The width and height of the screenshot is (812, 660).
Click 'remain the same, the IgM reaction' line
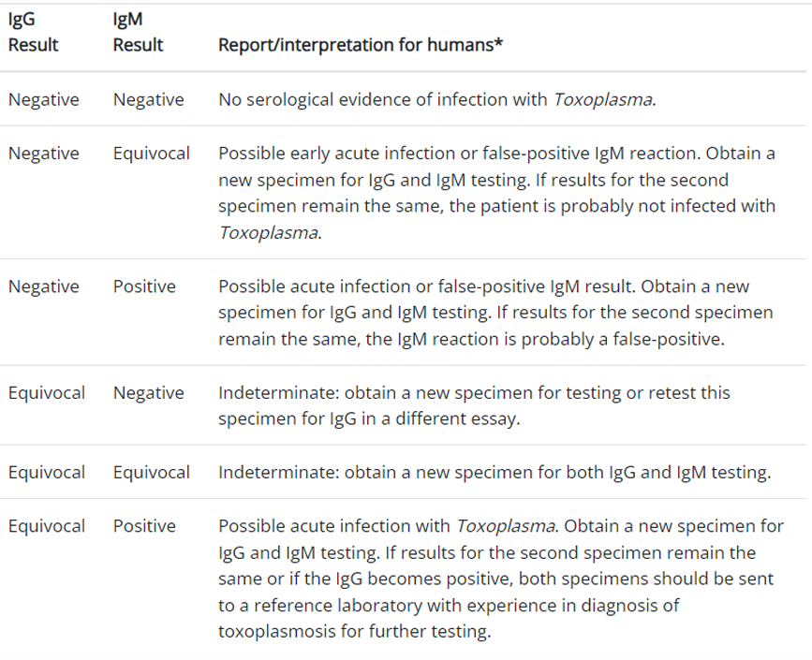click(471, 339)
